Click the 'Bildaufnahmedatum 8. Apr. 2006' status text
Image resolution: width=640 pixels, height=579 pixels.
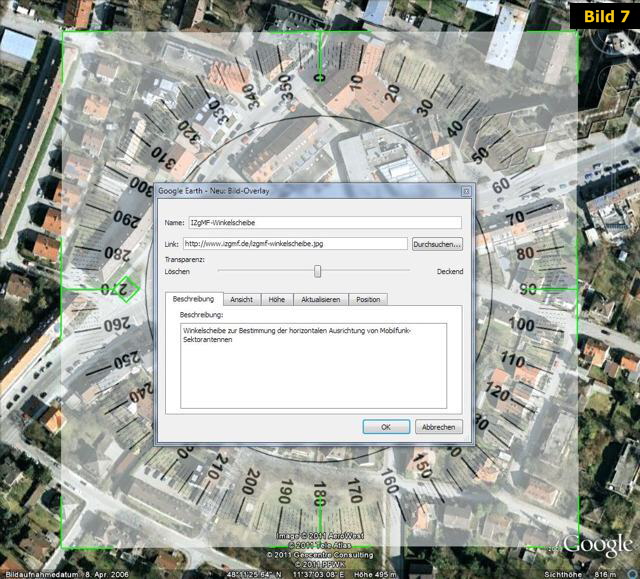67,575
